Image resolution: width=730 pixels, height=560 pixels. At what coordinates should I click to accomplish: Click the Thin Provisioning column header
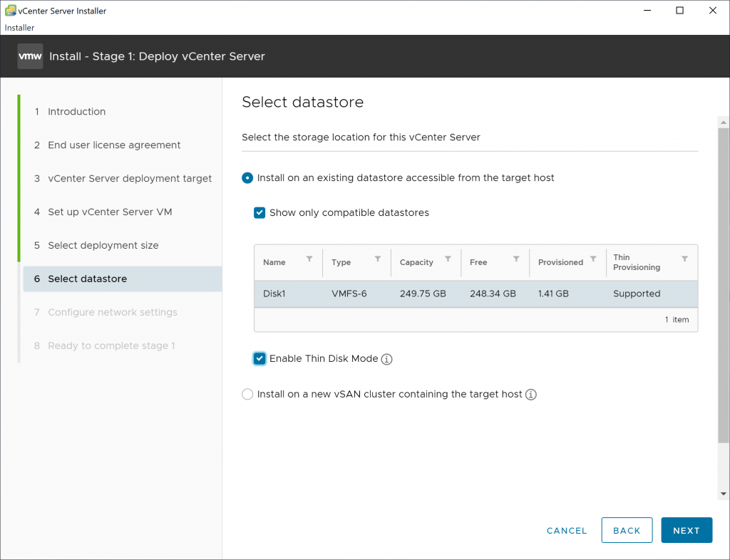[637, 262]
